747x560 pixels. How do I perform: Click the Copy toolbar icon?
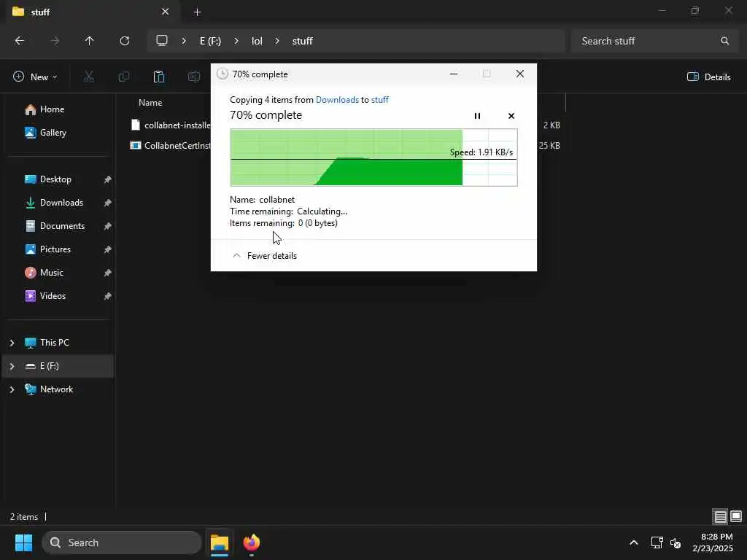(x=124, y=77)
